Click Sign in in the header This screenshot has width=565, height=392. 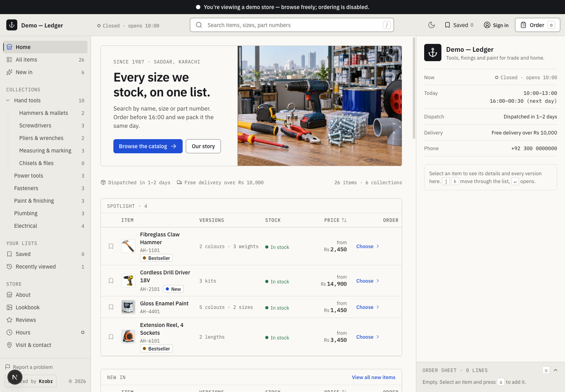tap(496, 25)
